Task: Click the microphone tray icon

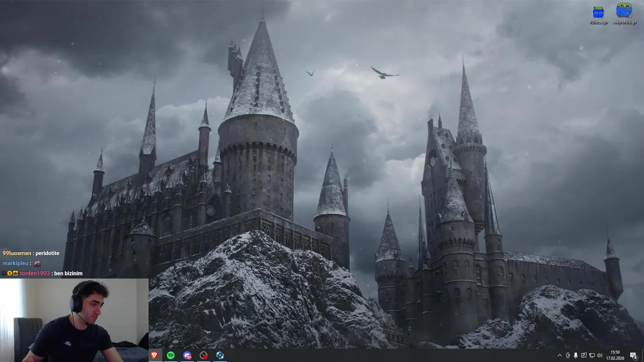Action: pos(576,355)
